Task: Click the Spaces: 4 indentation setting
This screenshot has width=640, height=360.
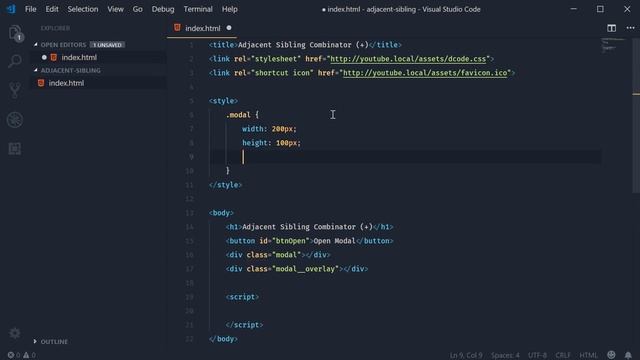Action: (505, 355)
